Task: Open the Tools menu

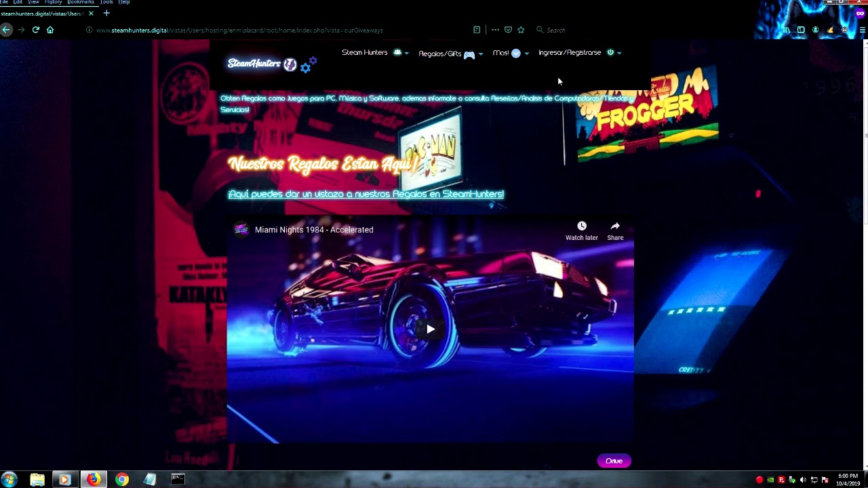Action: (106, 2)
